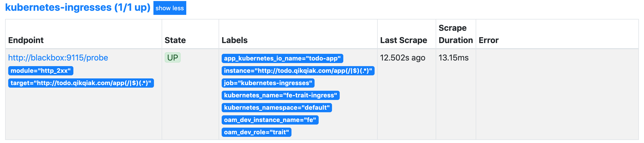Click the 12.502s ago last scrape value
The height and width of the screenshot is (143, 644).
[x=403, y=58]
